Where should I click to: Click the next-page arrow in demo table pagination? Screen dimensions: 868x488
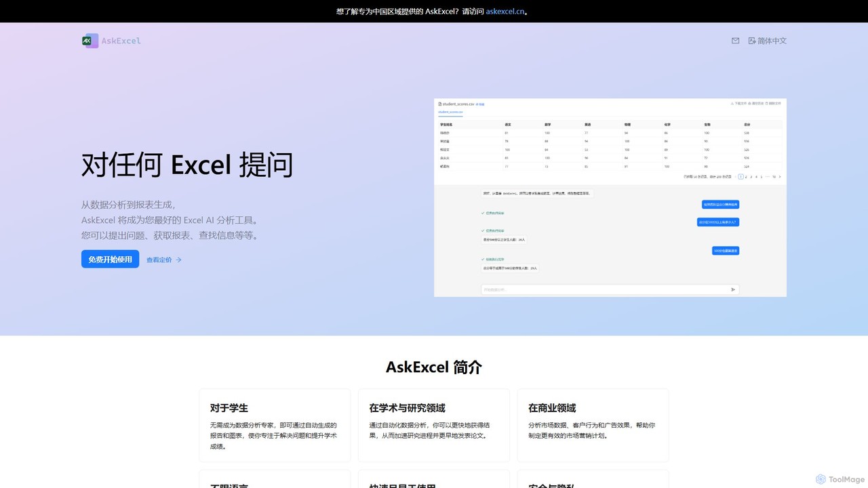tap(780, 176)
